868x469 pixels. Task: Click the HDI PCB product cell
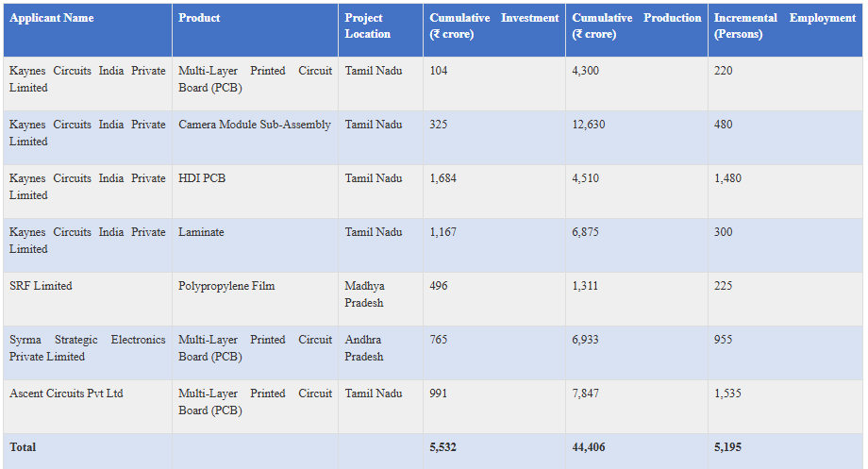pyautogui.click(x=202, y=178)
